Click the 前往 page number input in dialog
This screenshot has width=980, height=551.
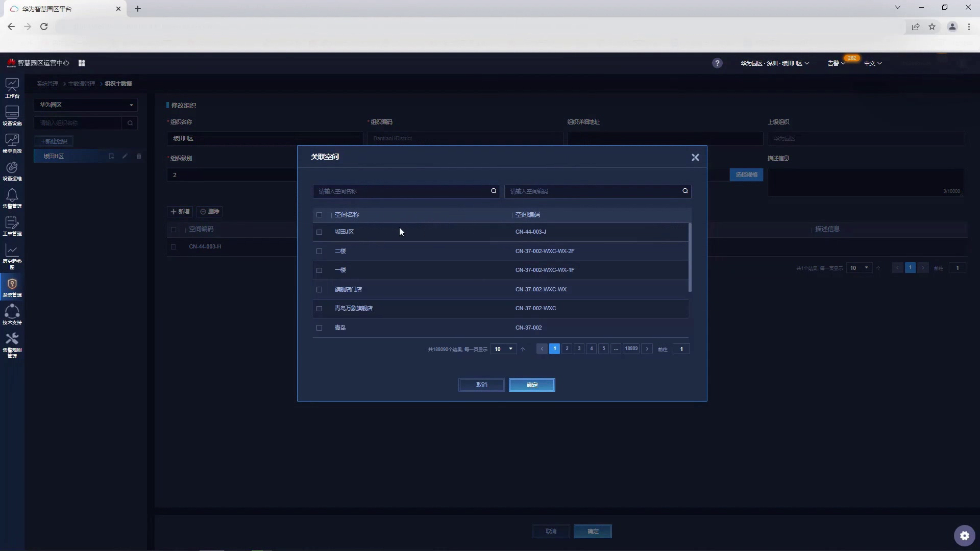681,349
